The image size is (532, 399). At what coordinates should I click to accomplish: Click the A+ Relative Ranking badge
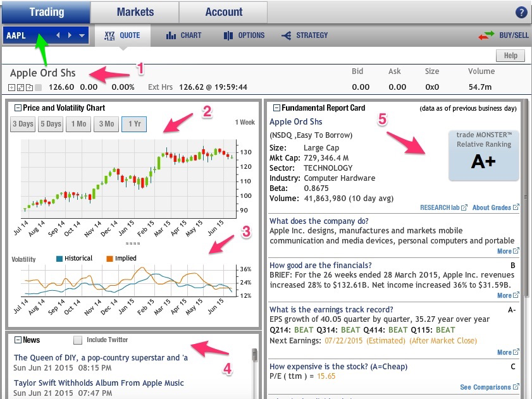click(484, 156)
